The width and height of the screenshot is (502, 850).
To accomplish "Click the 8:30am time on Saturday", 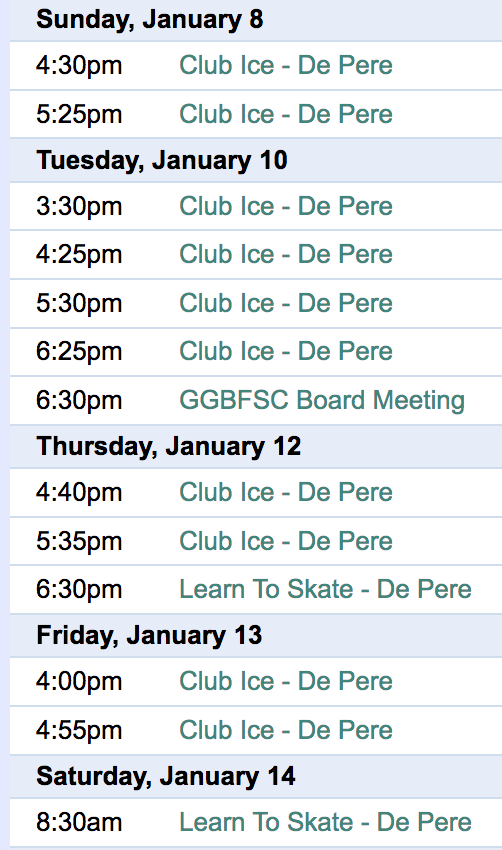I will tap(79, 822).
